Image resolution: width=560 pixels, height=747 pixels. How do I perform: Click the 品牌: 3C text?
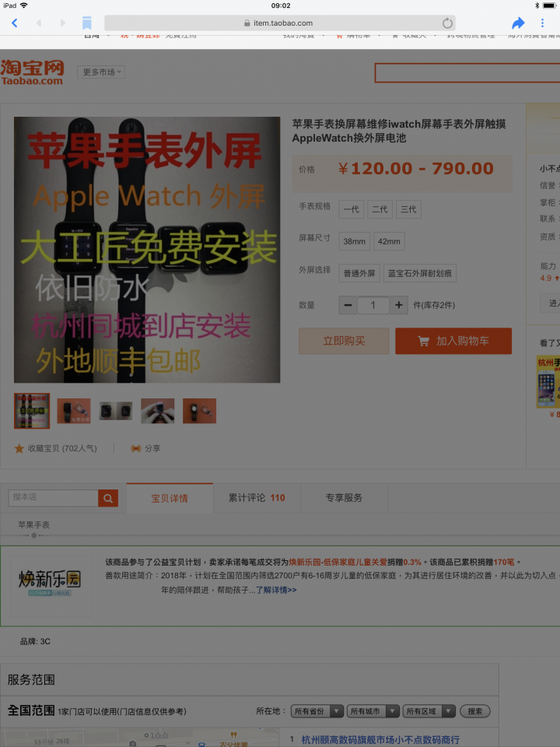coord(35,641)
